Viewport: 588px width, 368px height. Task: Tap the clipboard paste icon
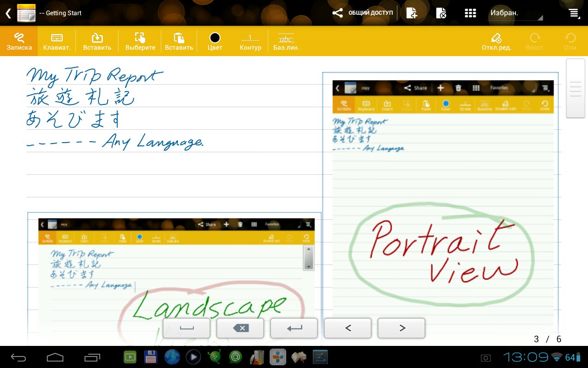pyautogui.click(x=179, y=41)
